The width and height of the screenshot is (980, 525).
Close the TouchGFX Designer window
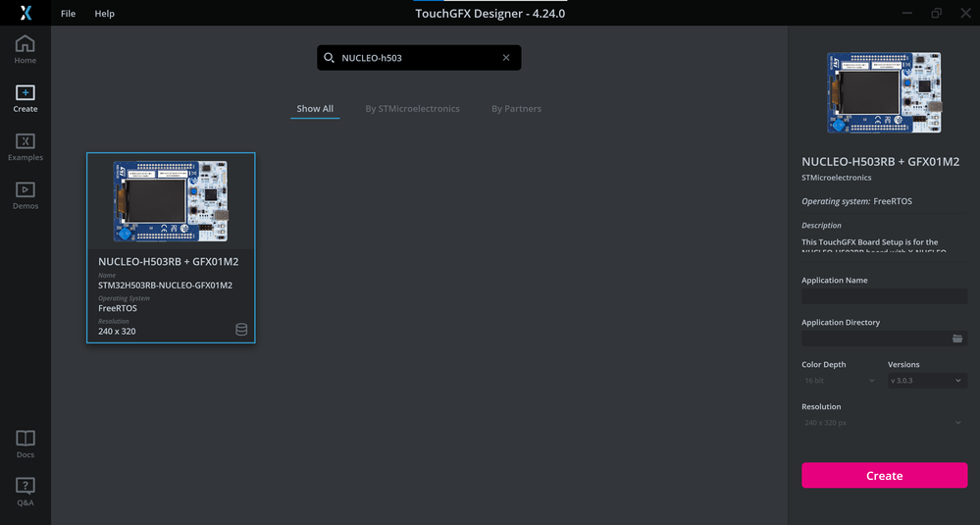click(x=965, y=13)
